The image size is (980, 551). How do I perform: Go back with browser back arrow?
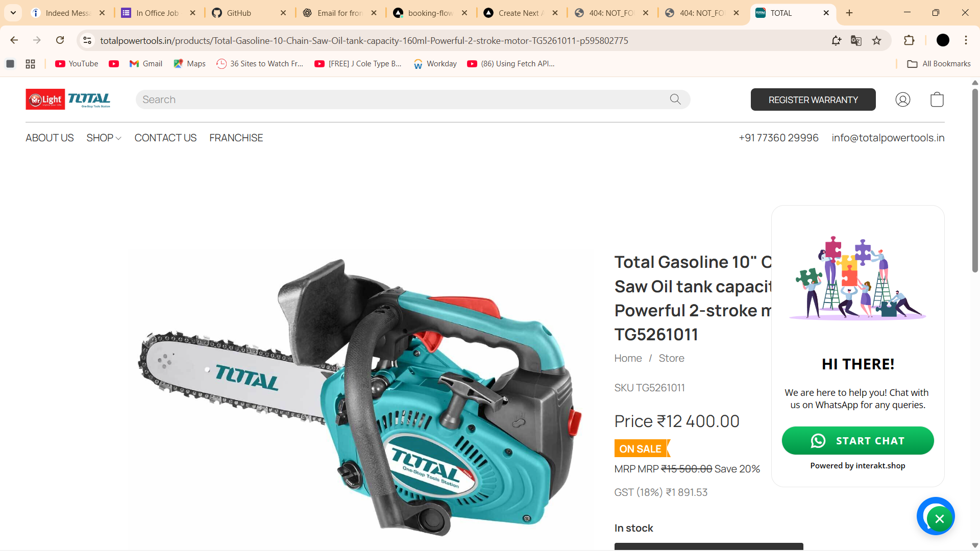click(x=14, y=40)
